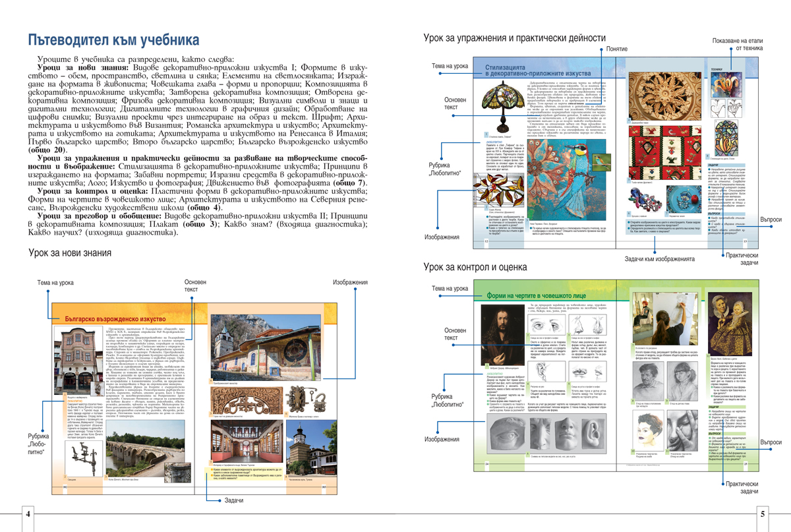Click page number 4 in the footer
Viewport: 791px width, 532px height.
click(x=28, y=514)
